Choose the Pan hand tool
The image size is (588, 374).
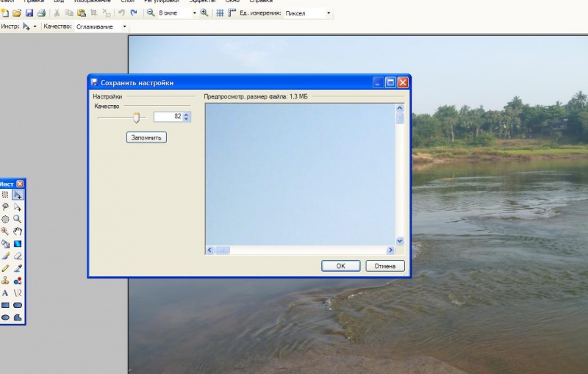18,231
